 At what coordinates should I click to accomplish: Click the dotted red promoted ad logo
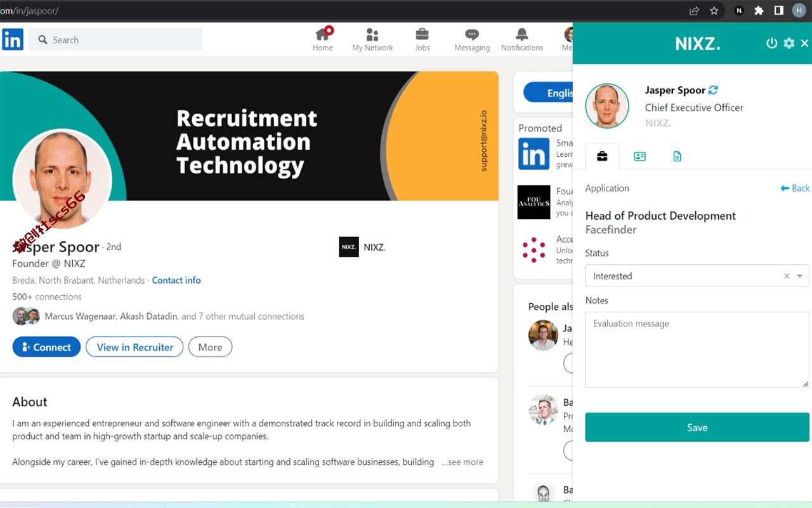(x=534, y=250)
